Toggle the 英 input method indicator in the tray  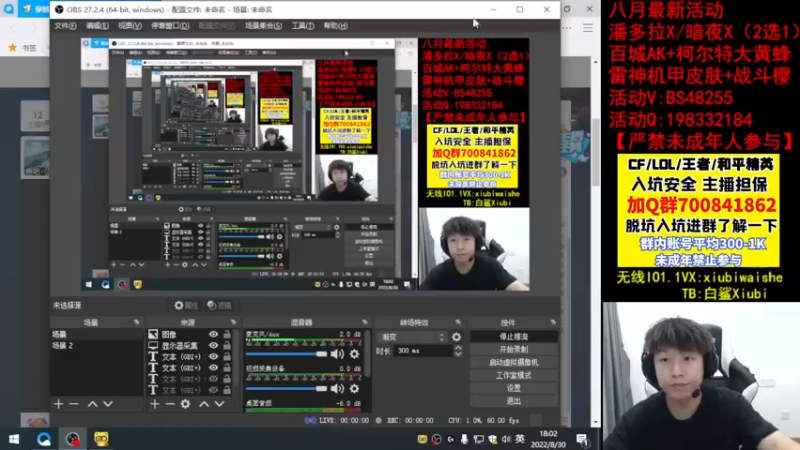(520, 439)
